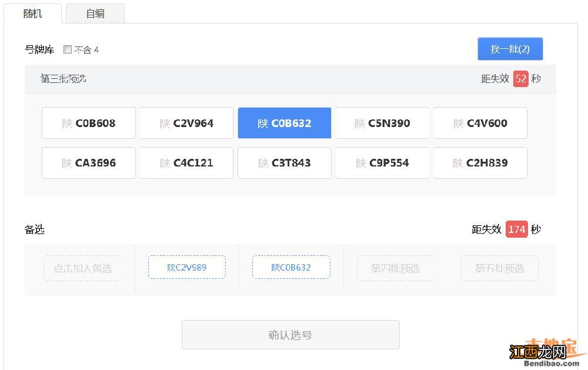Click the highlighted plate 陕 C0B632
The image size is (588, 370).
click(x=285, y=123)
